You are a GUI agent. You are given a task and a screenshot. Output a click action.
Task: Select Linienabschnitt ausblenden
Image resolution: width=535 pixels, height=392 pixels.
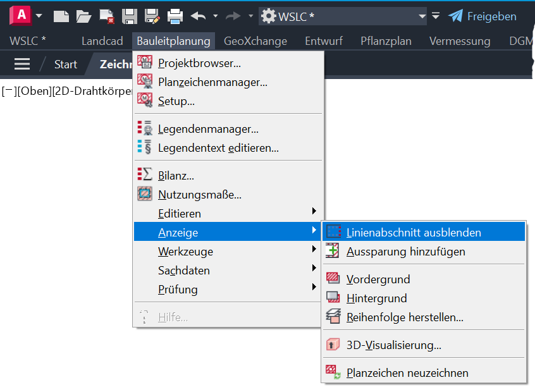pyautogui.click(x=414, y=233)
